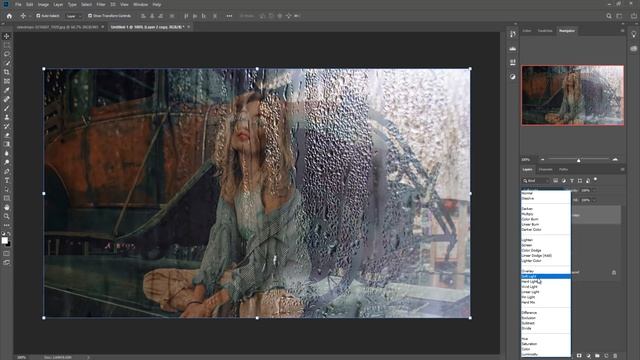
Task: Choose Multiply blend mode from list
Action: (546, 214)
